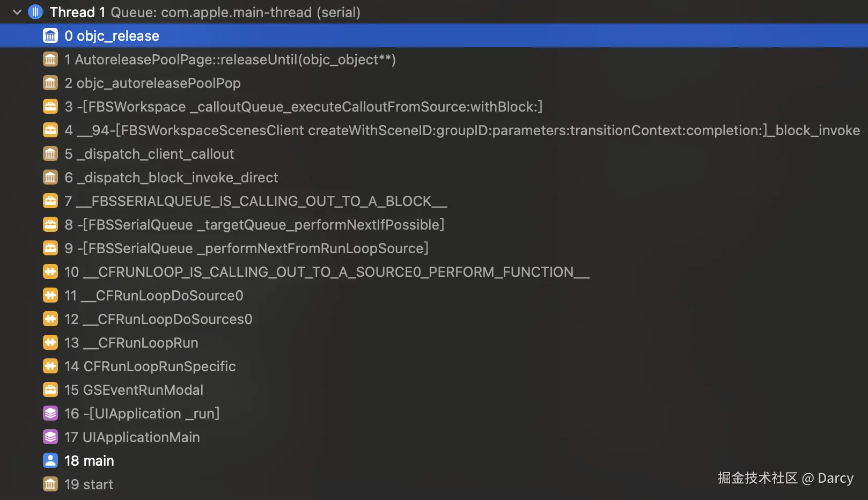
Task: Select frame 4 FBSWorkspaceScenesClient block_invoke
Action: [x=461, y=130]
